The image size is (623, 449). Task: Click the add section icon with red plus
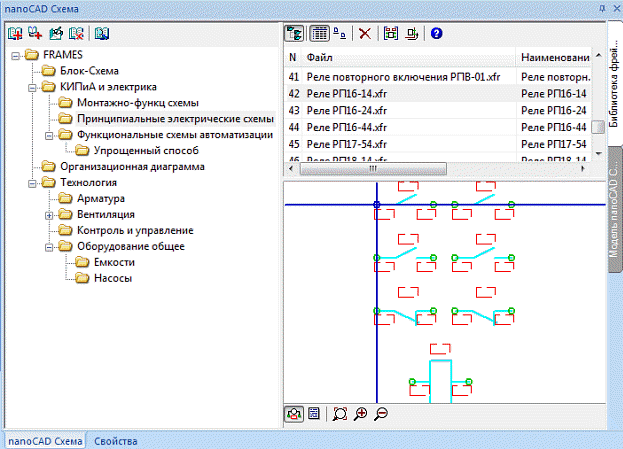[35, 33]
